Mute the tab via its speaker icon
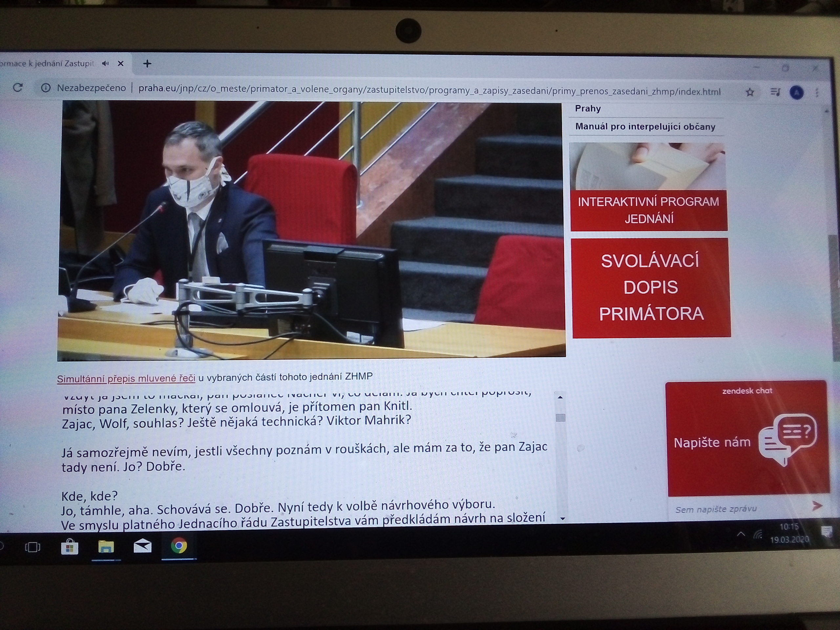Screen dimensions: 840x630 pos(105,64)
